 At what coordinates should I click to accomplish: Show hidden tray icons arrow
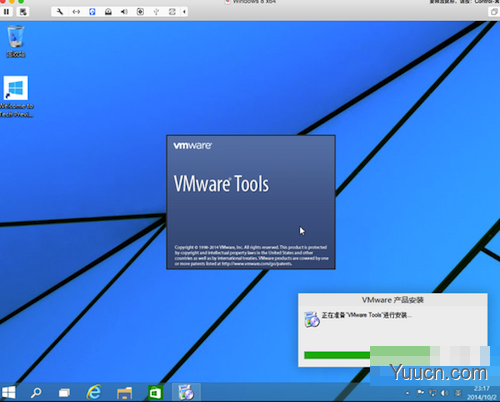point(407,393)
